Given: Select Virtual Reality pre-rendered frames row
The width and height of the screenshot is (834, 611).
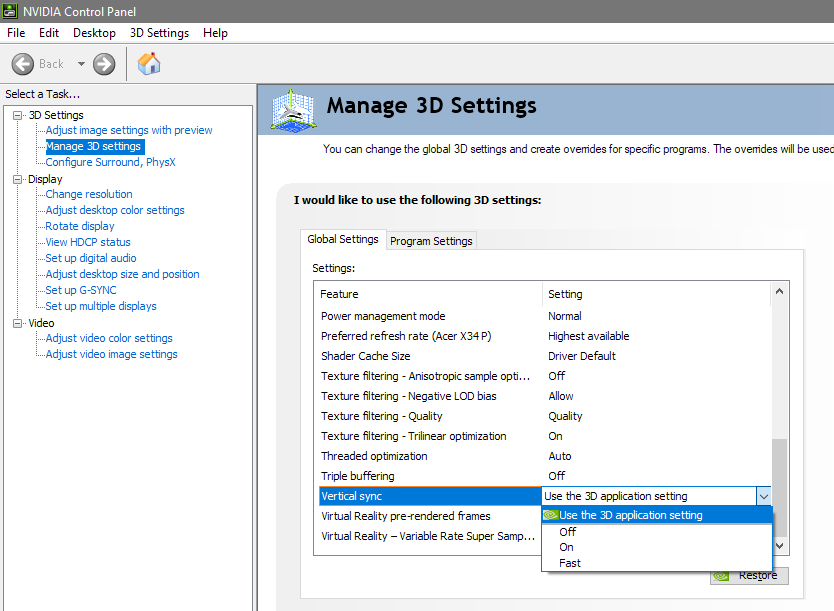Looking at the screenshot, I should [x=430, y=516].
